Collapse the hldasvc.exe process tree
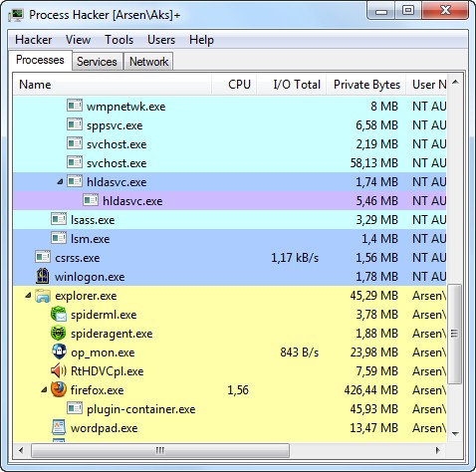476x472 pixels. pyautogui.click(x=60, y=181)
